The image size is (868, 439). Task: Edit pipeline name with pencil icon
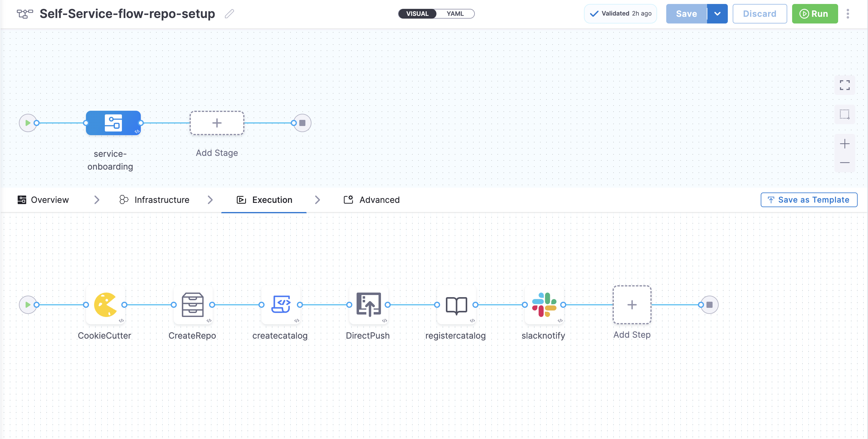pyautogui.click(x=229, y=14)
